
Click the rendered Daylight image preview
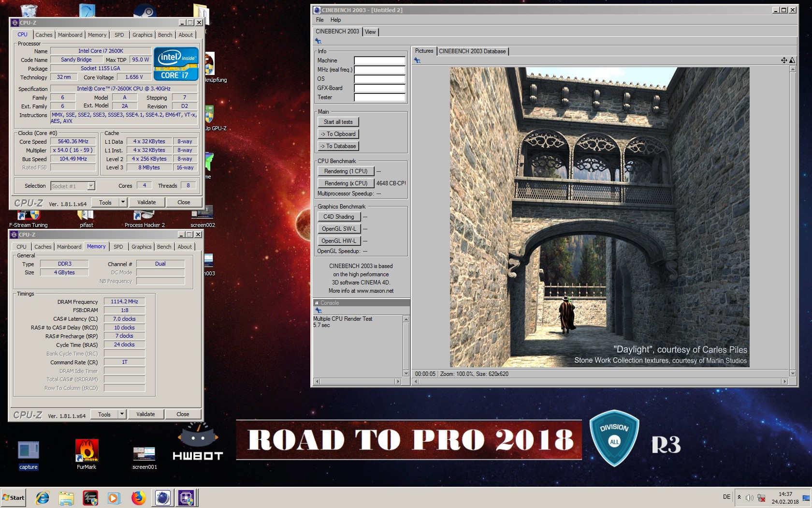pyautogui.click(x=599, y=217)
